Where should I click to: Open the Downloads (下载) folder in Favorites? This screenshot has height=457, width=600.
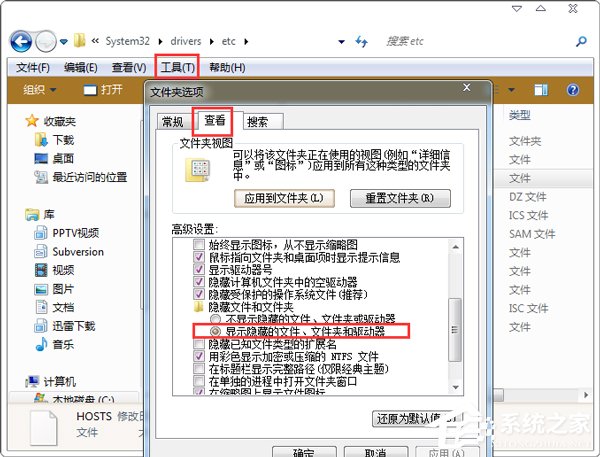(x=62, y=140)
